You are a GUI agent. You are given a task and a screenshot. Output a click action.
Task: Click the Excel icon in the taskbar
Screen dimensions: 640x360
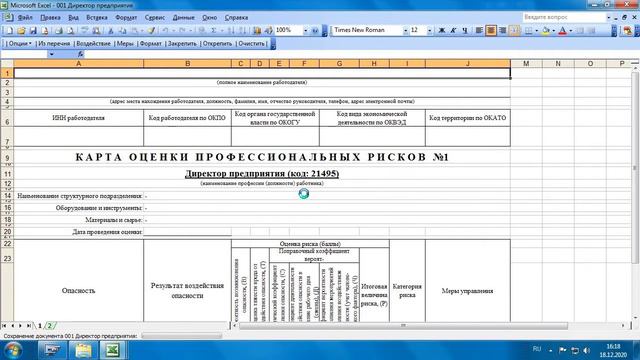[x=112, y=350]
